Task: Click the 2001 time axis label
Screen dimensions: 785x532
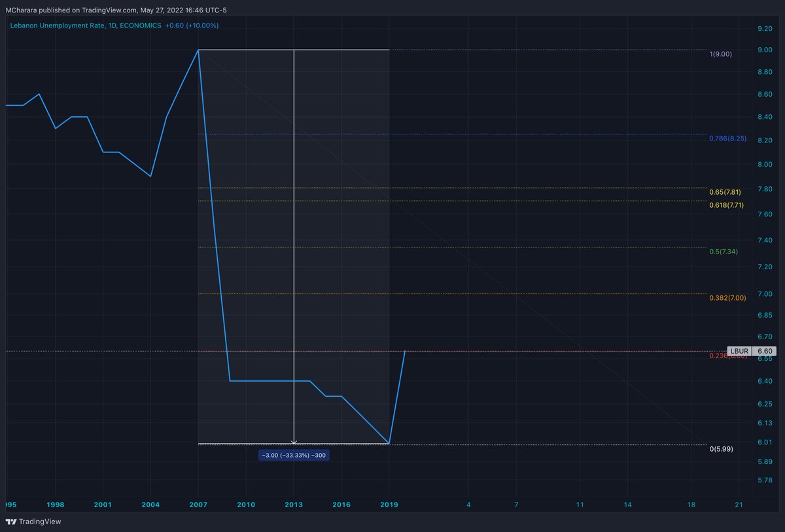Action: (103, 505)
